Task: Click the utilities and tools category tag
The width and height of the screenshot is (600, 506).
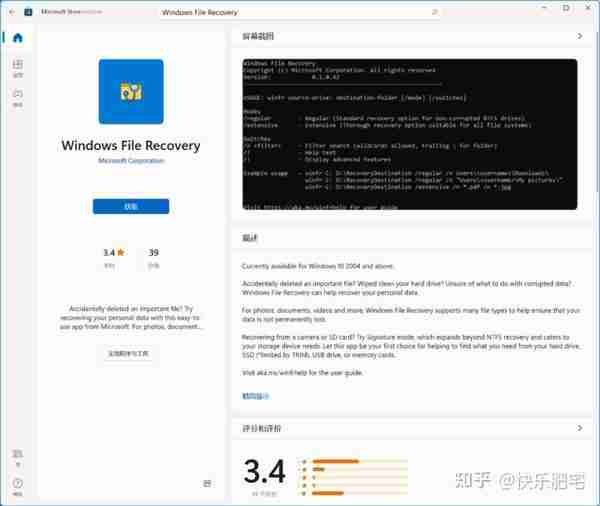Action: click(x=128, y=353)
